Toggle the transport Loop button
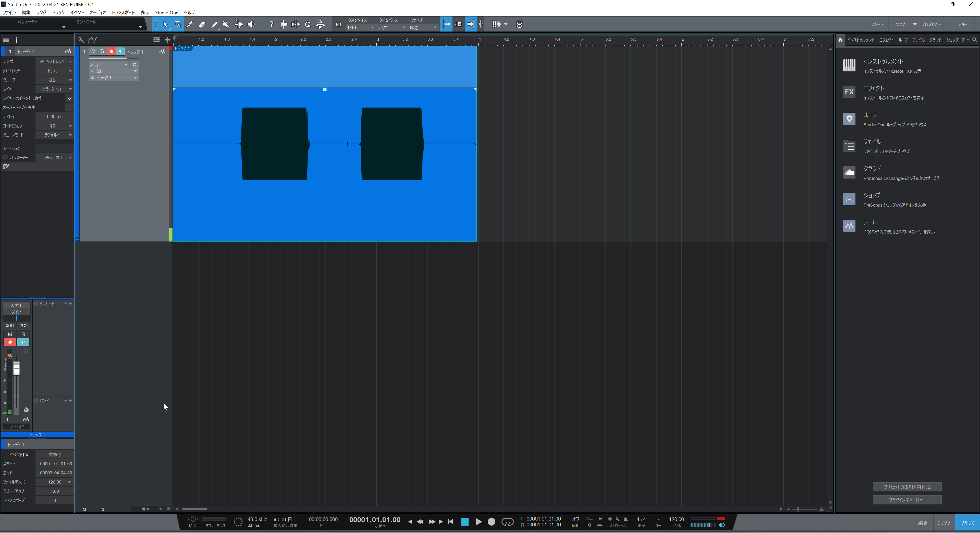This screenshot has height=533, width=980. (x=508, y=522)
